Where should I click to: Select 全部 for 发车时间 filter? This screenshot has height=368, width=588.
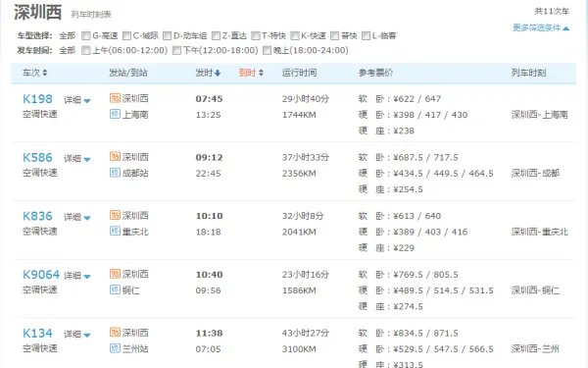pyautogui.click(x=68, y=50)
